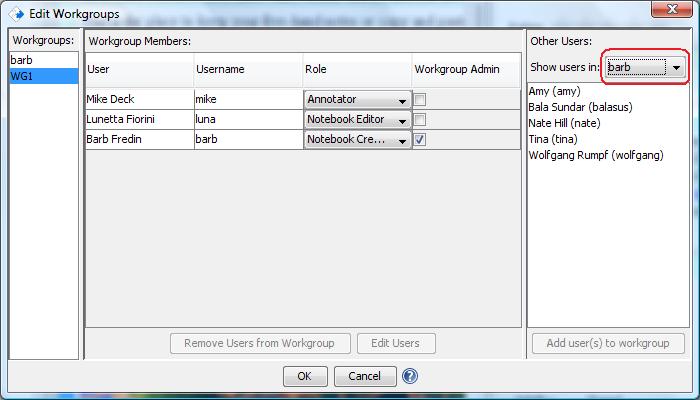
Task: Select the barb workgroup in list
Action: pyautogui.click(x=44, y=60)
